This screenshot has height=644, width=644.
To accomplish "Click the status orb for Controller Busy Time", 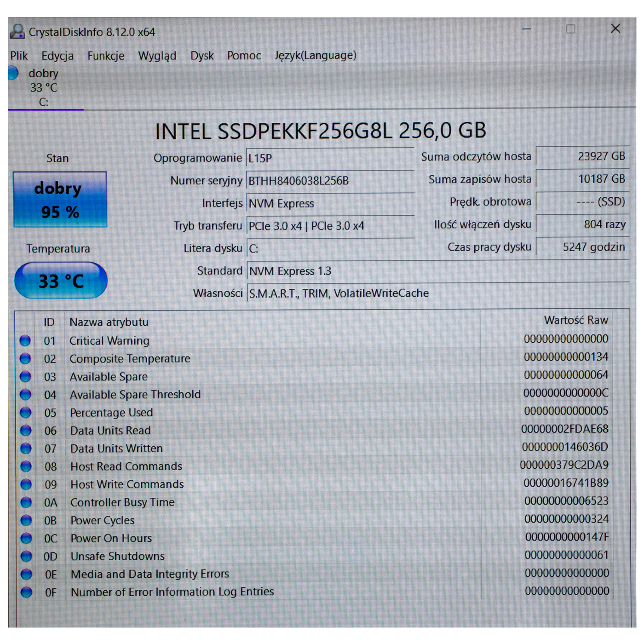I will pyautogui.click(x=26, y=502).
